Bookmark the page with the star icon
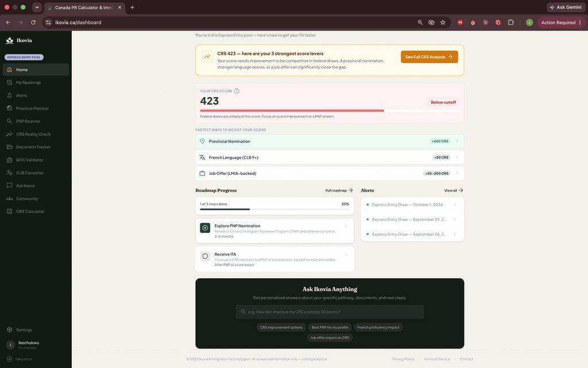The height and width of the screenshot is (368, 588). coord(443,22)
